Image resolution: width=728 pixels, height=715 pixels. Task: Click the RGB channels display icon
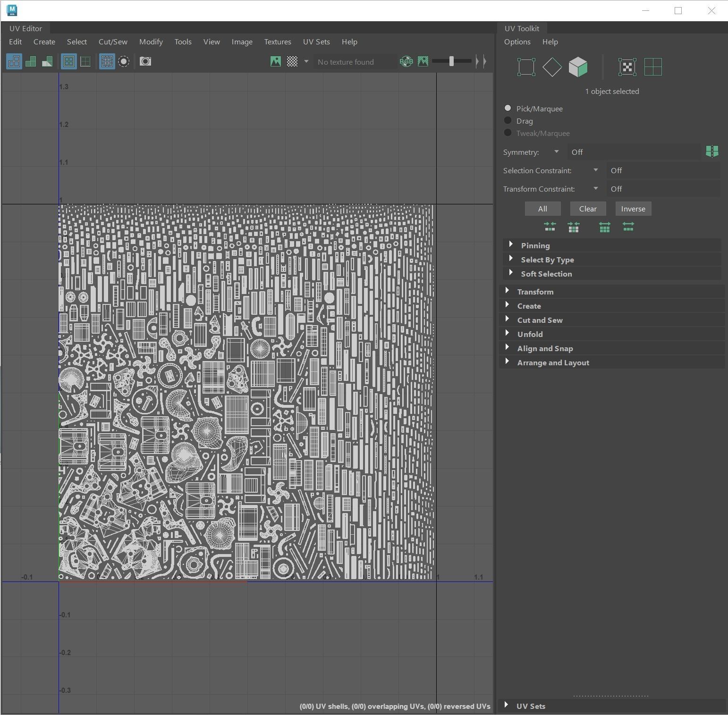tap(406, 61)
